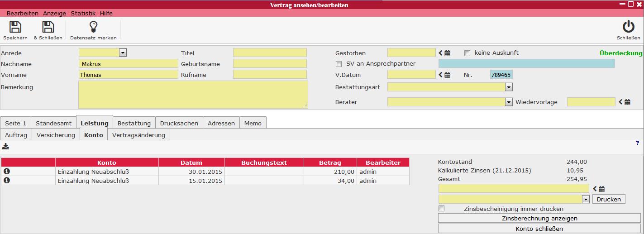This screenshot has height=234, width=644.
Task: Open calendar picker for Gestorben date
Action: tap(447, 53)
